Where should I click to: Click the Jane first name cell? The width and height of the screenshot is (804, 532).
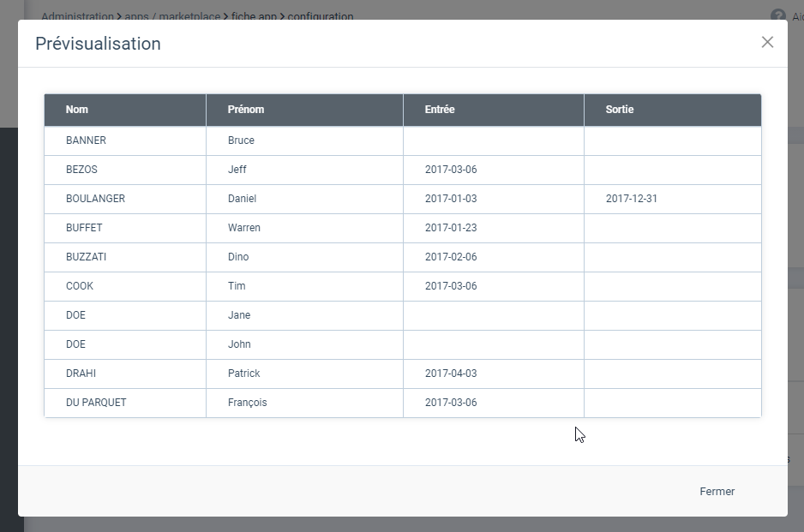pyautogui.click(x=239, y=315)
